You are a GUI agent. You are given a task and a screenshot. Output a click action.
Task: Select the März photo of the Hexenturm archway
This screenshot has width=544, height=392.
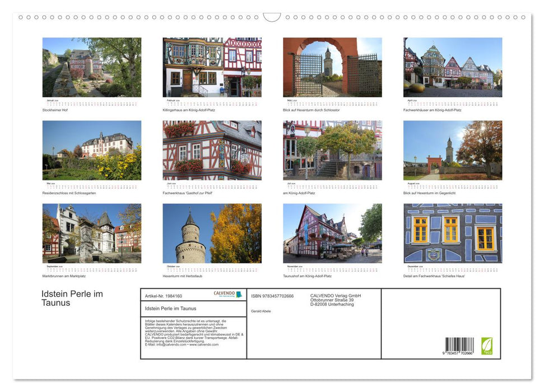coord(332,67)
